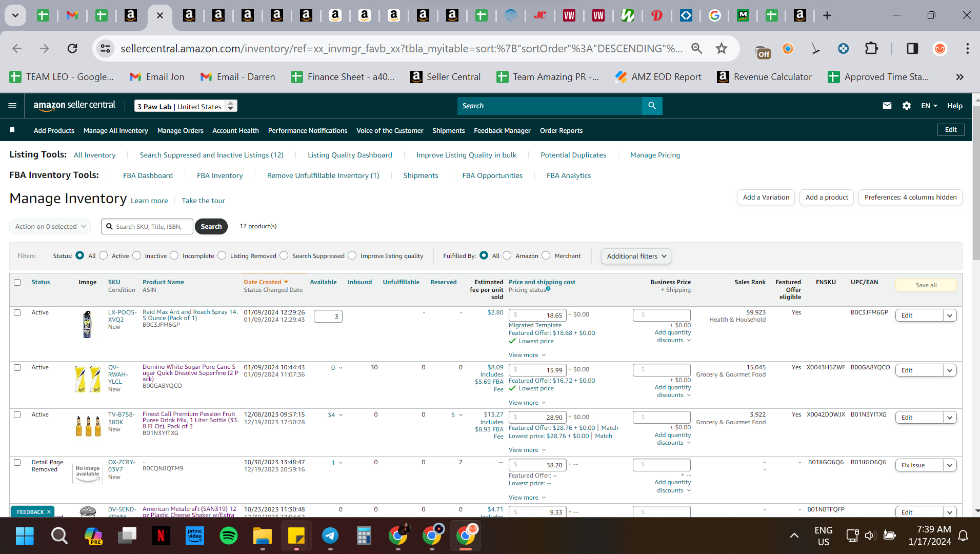Screen dimensions: 980x554
Task: Click the search magnifier button in Seller Central
Action: [652, 106]
